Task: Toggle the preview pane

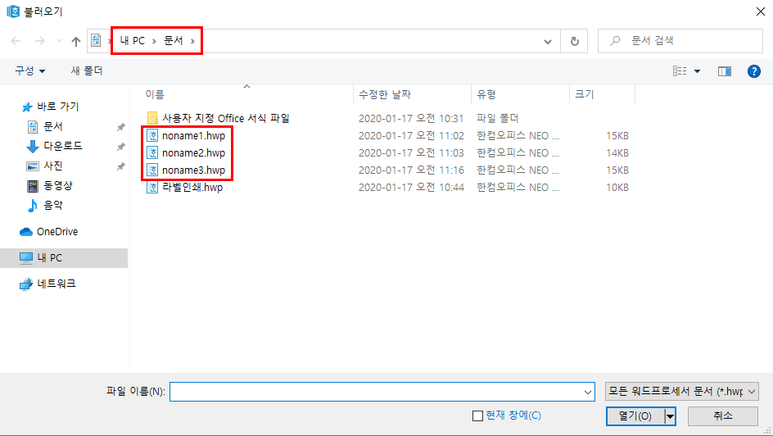Action: 724,72
